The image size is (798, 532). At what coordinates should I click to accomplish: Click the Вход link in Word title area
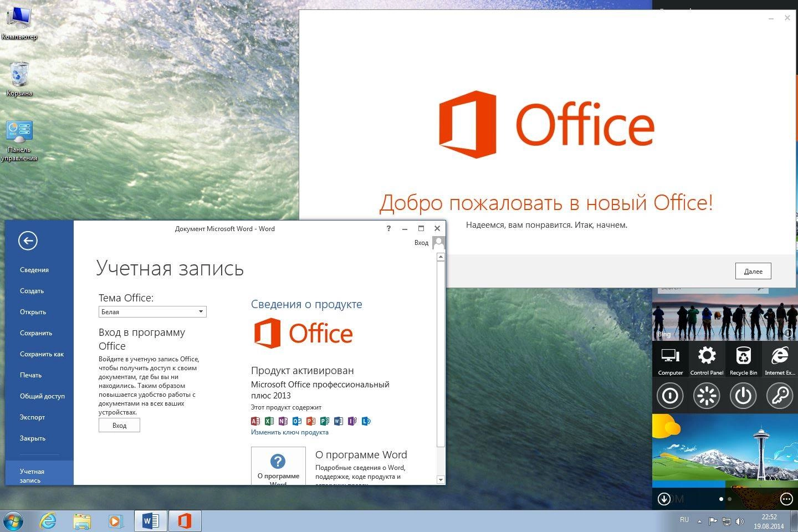[x=421, y=243]
